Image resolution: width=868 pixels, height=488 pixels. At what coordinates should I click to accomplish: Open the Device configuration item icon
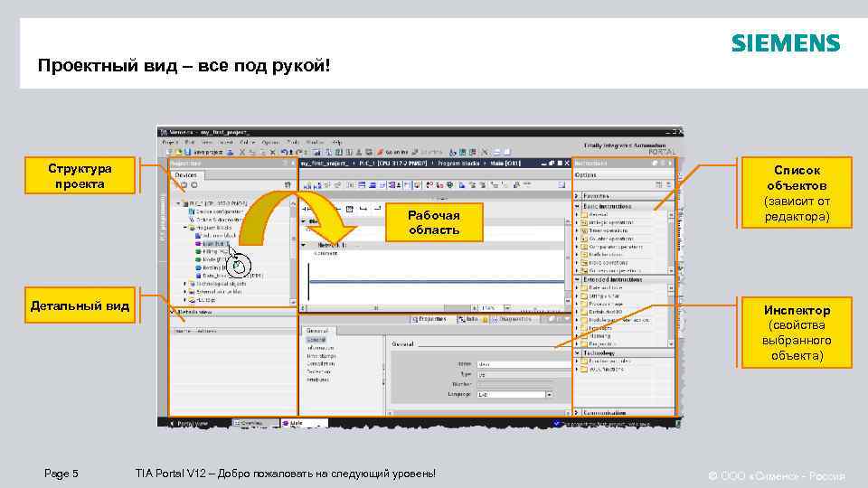[192, 211]
